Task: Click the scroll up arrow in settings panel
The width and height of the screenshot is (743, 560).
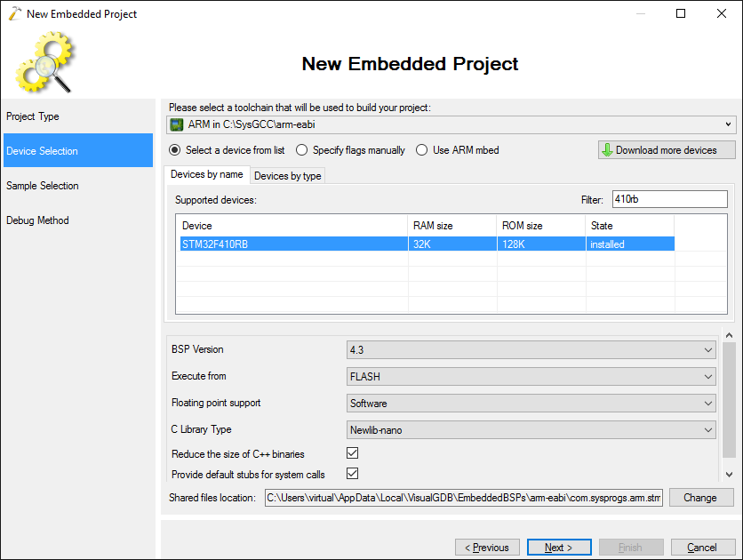Action: (x=730, y=335)
